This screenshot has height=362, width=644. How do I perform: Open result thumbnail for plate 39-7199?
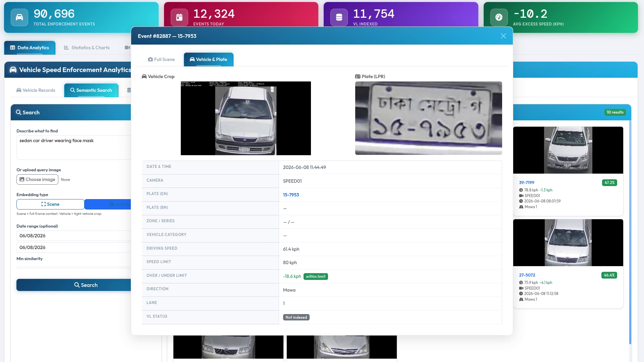[568, 150]
